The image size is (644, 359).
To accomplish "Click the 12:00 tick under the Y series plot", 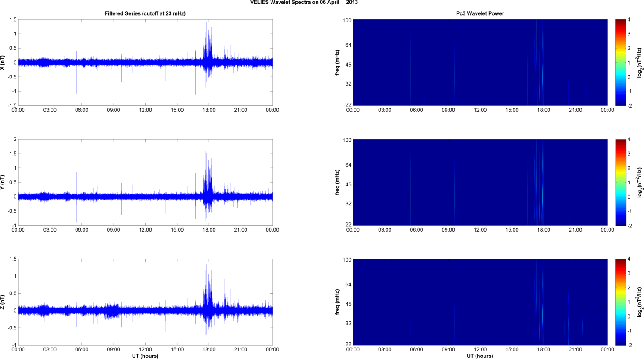I will (x=145, y=230).
